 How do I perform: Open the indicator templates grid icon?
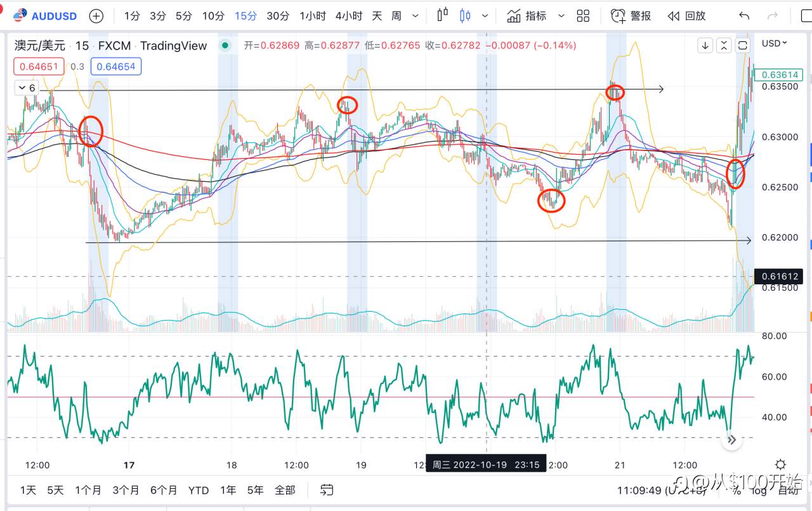click(584, 16)
